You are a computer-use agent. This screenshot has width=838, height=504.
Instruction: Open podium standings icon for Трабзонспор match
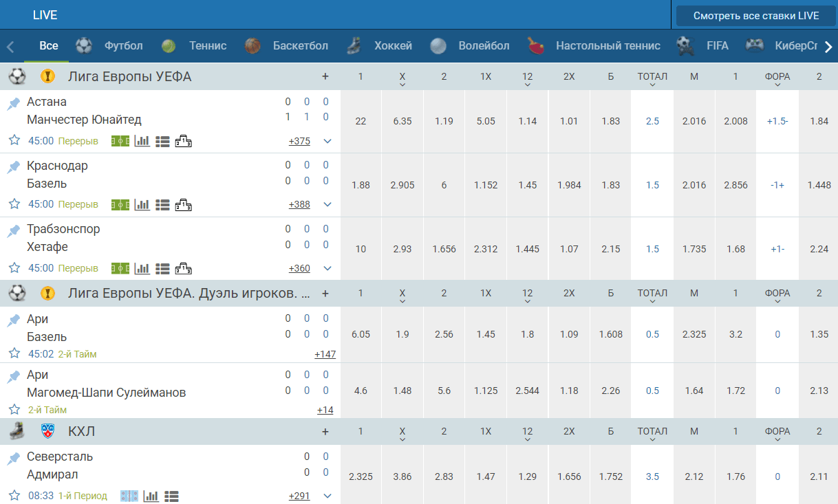(x=183, y=268)
